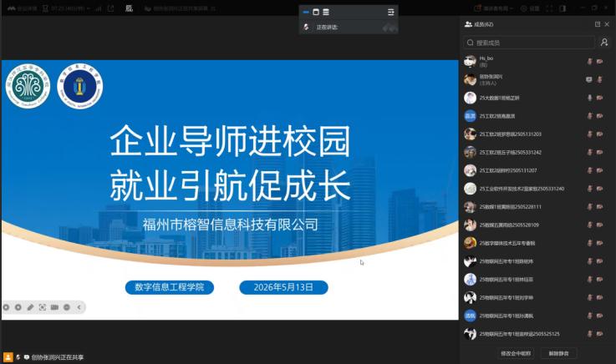Screen dimensions: 616x364
Task: Open the more options icon on slide toolbar
Action: point(67,307)
